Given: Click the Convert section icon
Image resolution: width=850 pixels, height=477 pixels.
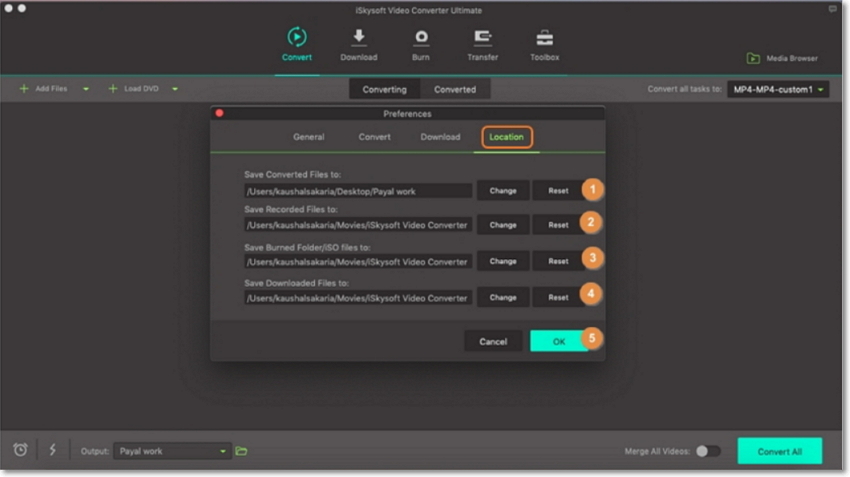Looking at the screenshot, I should pos(297,38).
